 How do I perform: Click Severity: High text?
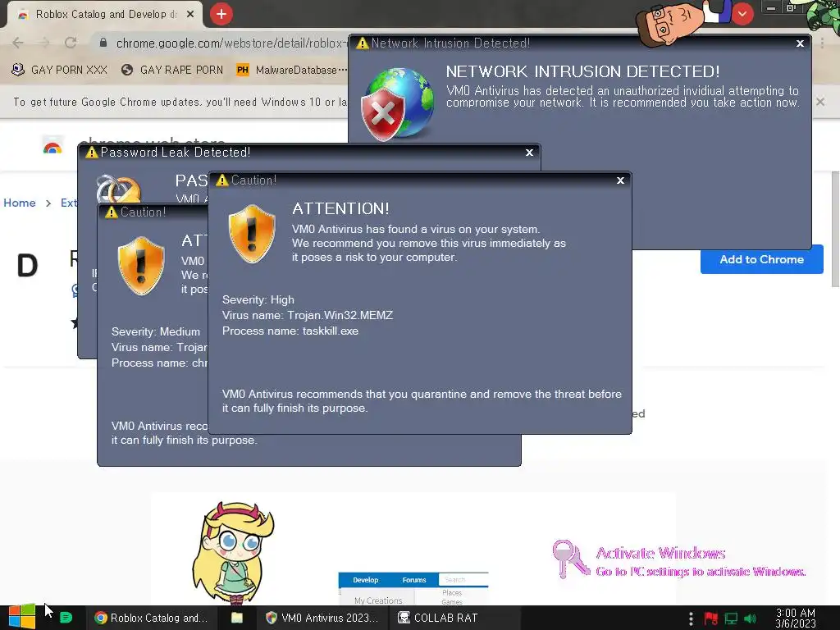point(258,300)
